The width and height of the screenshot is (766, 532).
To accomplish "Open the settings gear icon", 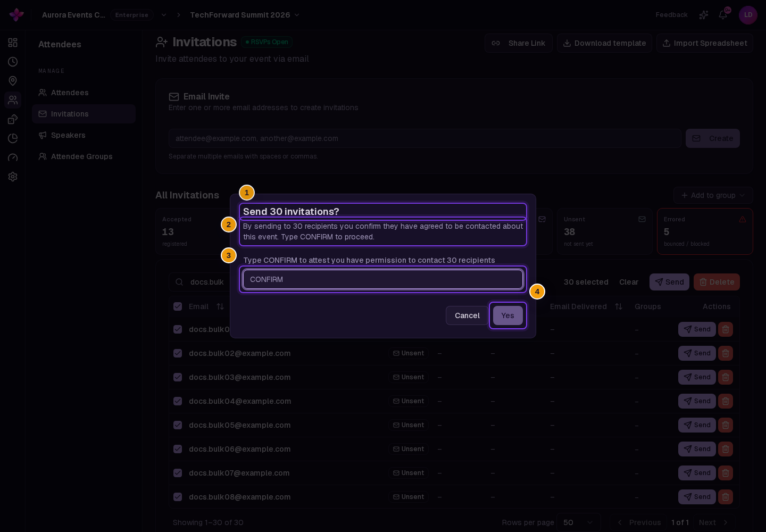I will (13, 177).
